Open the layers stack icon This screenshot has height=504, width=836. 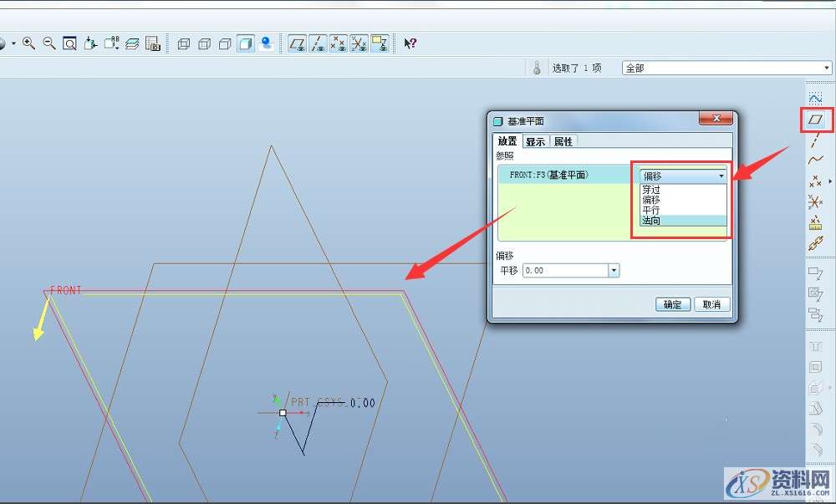(132, 43)
